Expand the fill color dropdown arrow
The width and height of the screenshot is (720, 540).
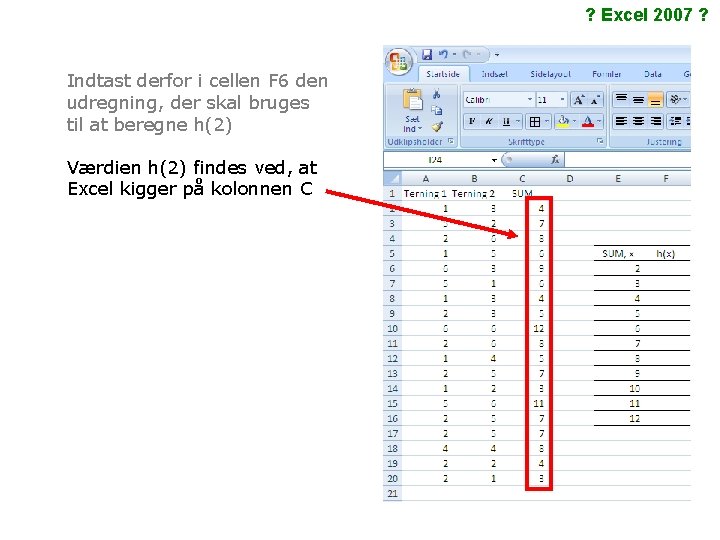pyautogui.click(x=574, y=121)
